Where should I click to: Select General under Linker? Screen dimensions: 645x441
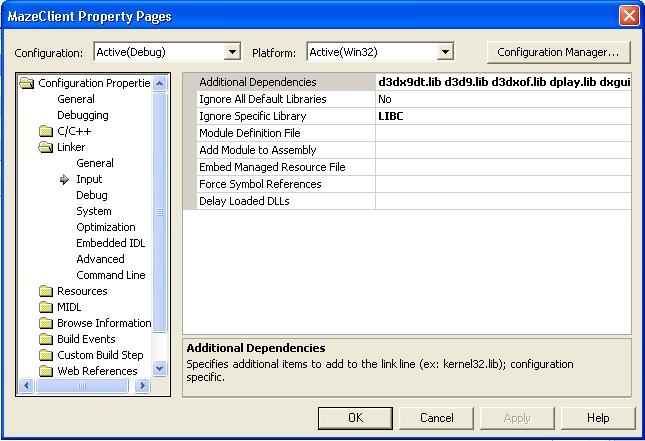(x=95, y=163)
